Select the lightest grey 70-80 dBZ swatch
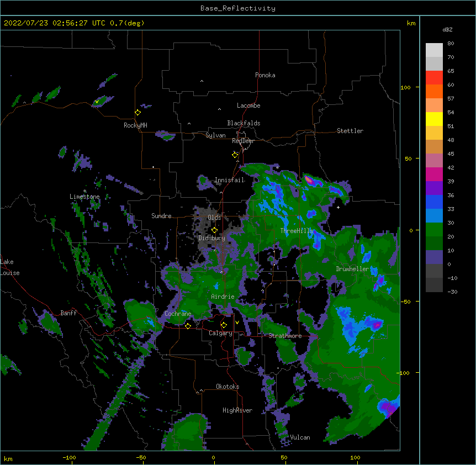Screen dimensions: 476x465 coord(434,50)
